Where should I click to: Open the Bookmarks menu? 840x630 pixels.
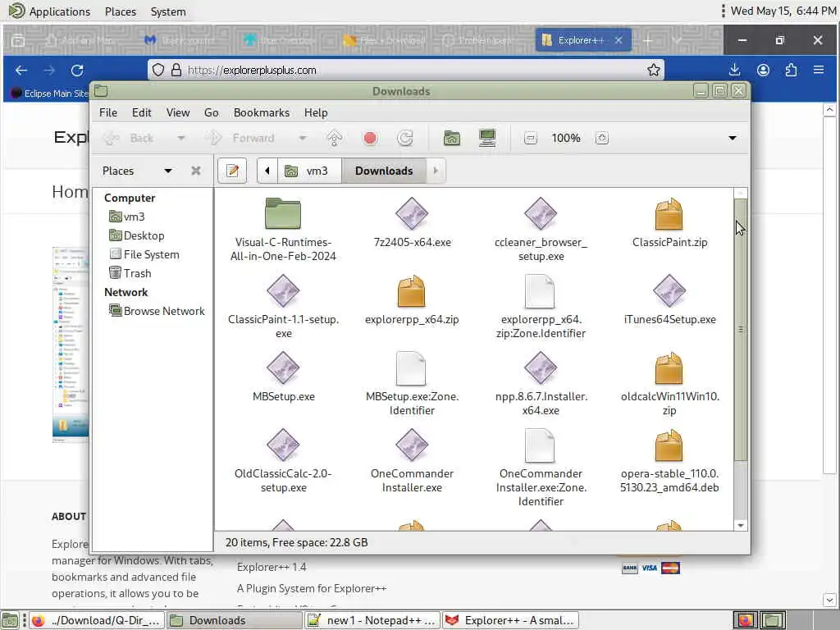pos(262,112)
